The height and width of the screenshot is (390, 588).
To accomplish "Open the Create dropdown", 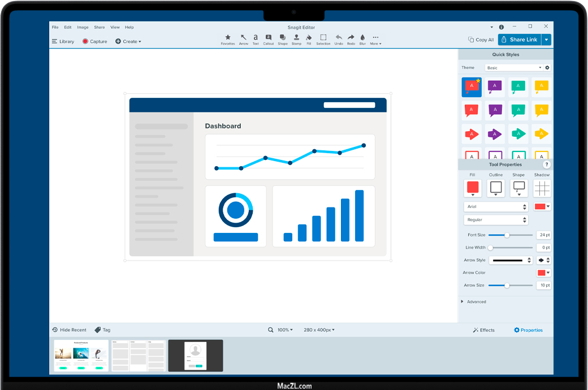I will [x=128, y=41].
